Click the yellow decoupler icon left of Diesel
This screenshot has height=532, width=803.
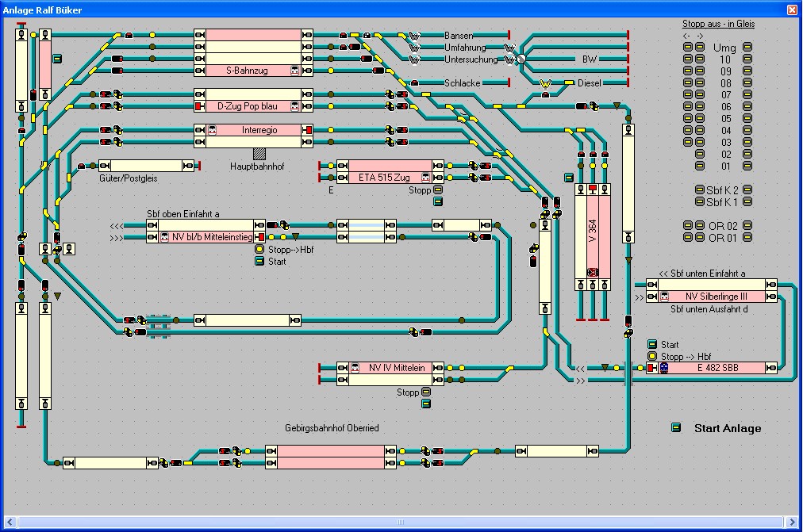[x=545, y=83]
